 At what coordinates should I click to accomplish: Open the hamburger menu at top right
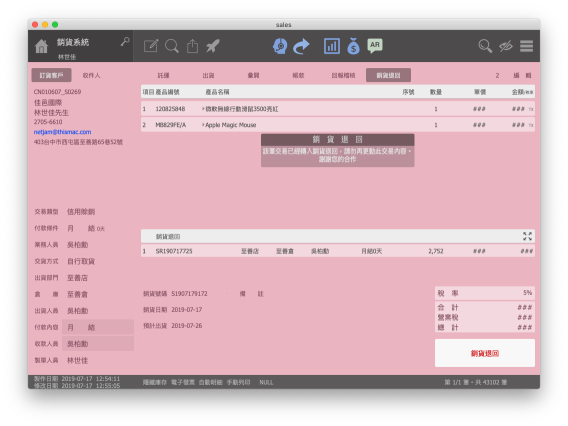pyautogui.click(x=526, y=46)
